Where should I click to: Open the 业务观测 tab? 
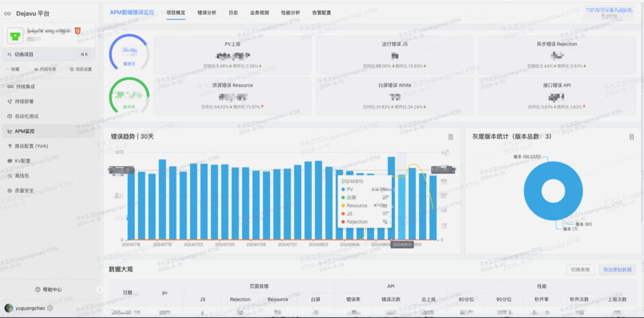pos(259,13)
